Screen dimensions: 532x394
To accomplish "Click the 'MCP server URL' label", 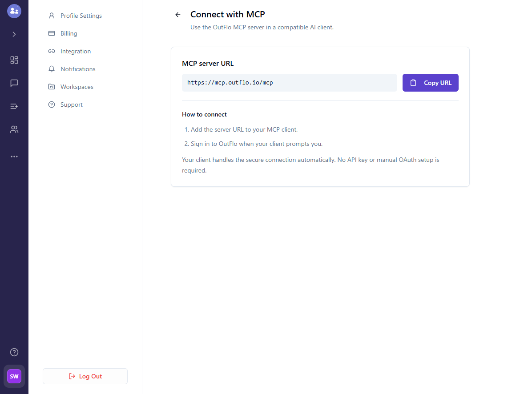I will 208,64.
